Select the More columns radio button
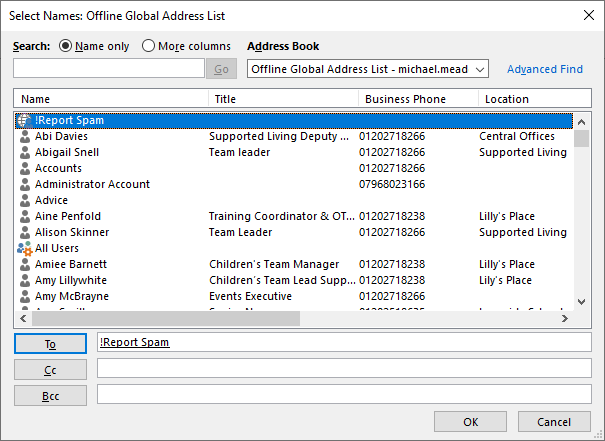The height and width of the screenshot is (441, 605). pyautogui.click(x=149, y=46)
